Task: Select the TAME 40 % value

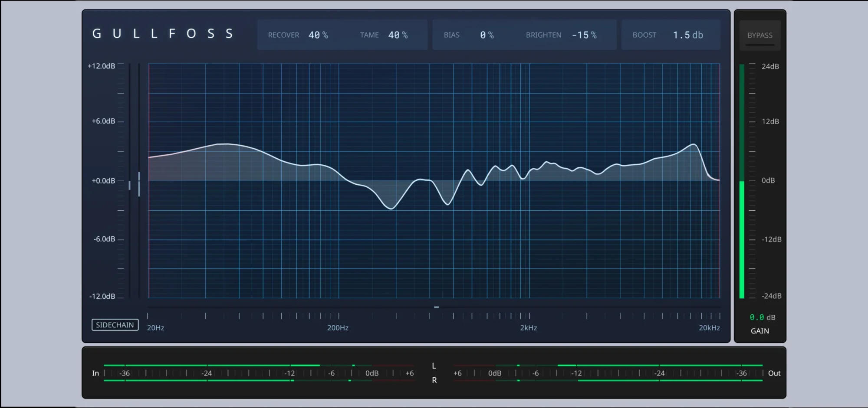Action: (x=398, y=35)
